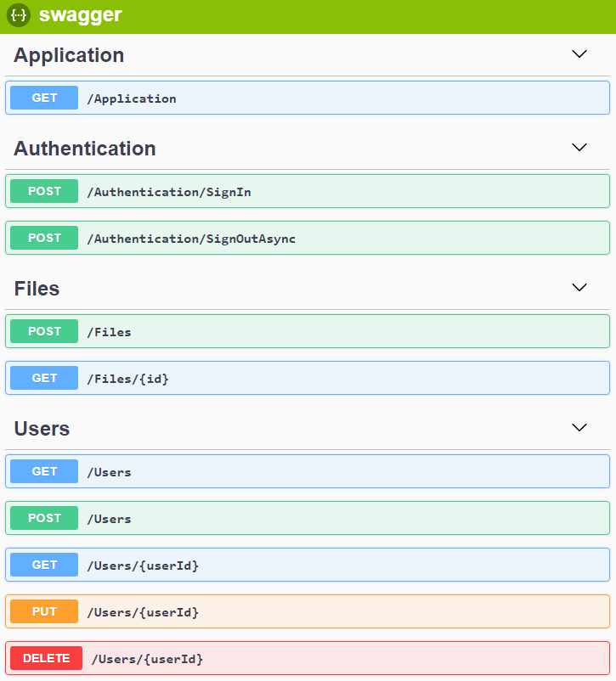This screenshot has width=616, height=681.
Task: Collapse the Authentication section chevron
Action: (579, 148)
